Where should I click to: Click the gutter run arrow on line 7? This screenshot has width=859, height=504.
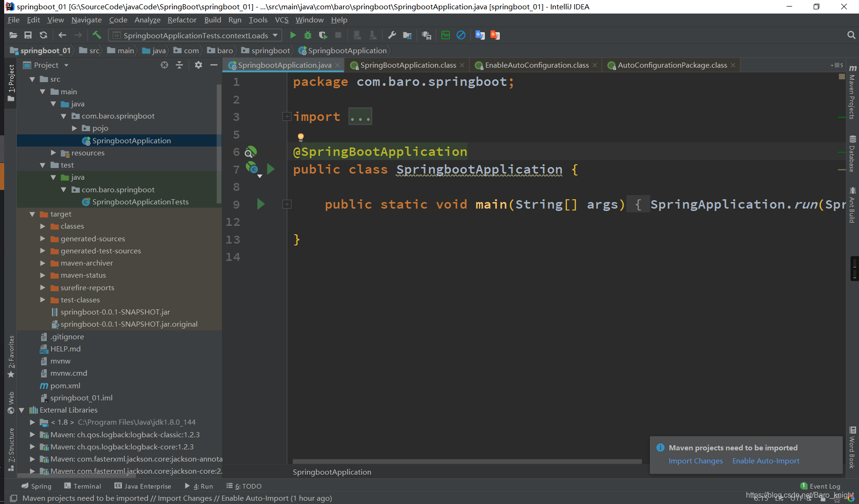[x=270, y=169]
